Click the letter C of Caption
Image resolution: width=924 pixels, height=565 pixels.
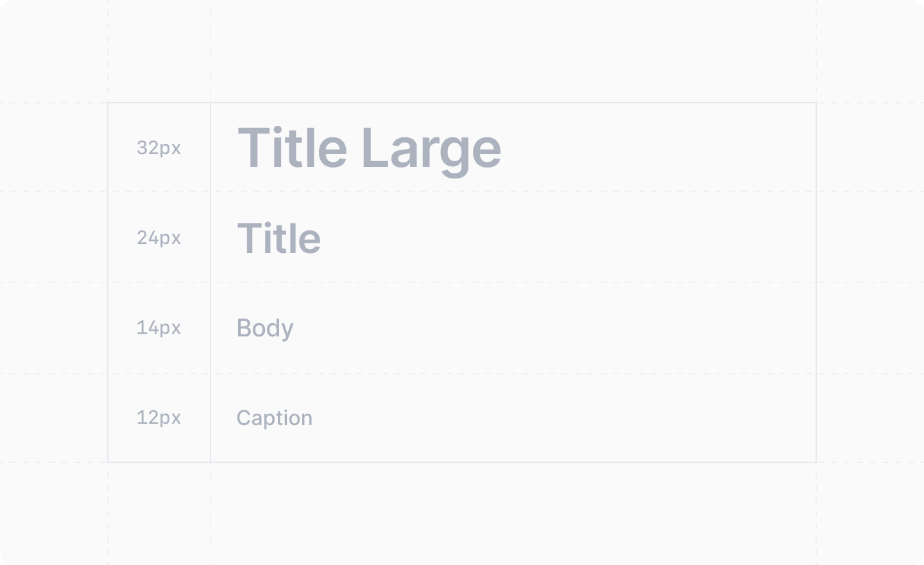click(244, 418)
